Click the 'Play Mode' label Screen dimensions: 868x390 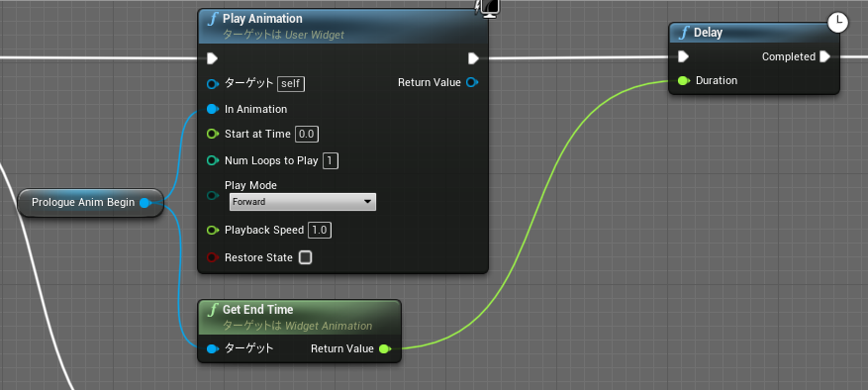pos(250,185)
